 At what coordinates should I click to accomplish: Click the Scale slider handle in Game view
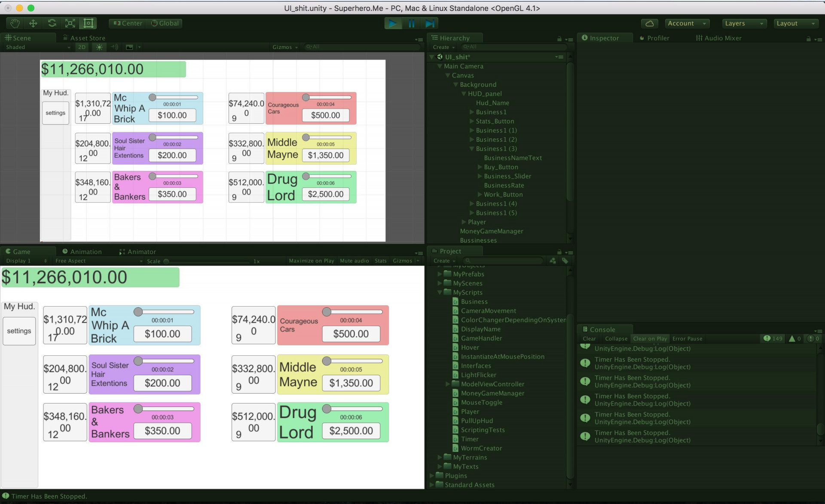[166, 261]
